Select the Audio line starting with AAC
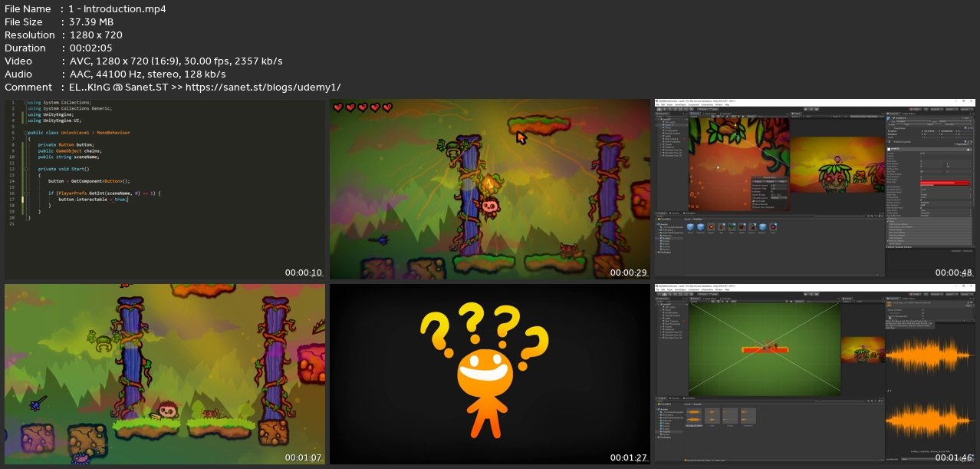 tap(147, 74)
